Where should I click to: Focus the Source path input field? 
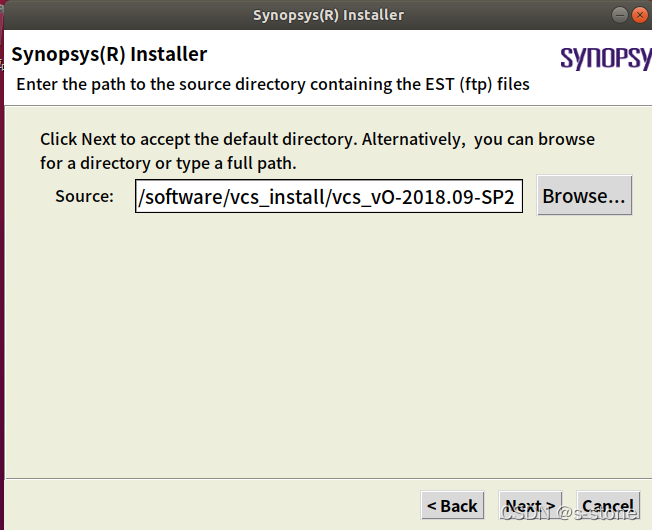coord(328,196)
